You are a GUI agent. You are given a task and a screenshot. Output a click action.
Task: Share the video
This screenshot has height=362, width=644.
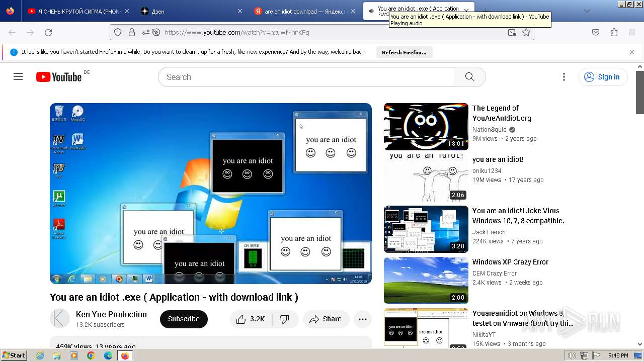[326, 319]
